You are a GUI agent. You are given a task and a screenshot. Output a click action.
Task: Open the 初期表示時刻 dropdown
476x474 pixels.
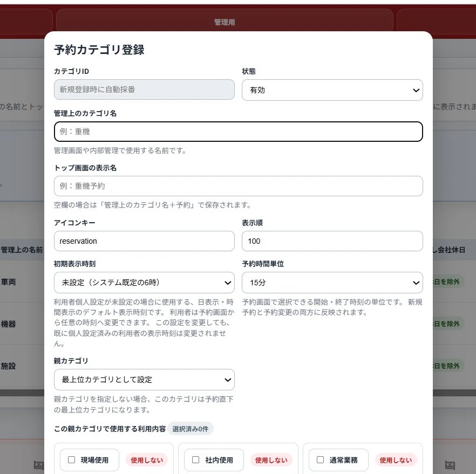pyautogui.click(x=144, y=283)
